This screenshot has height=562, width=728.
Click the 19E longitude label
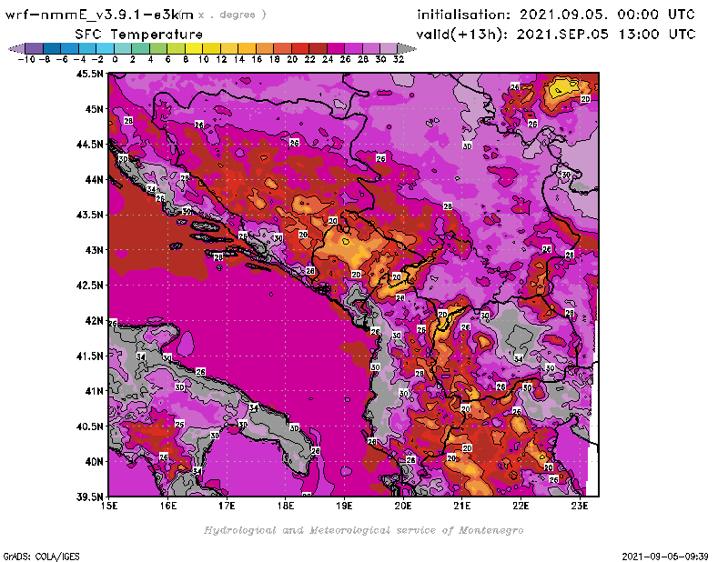(x=344, y=506)
